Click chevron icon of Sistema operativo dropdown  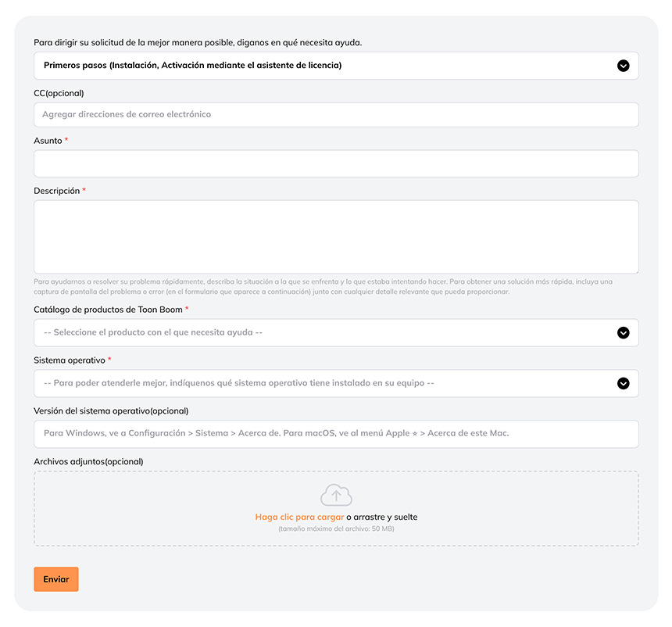click(623, 383)
